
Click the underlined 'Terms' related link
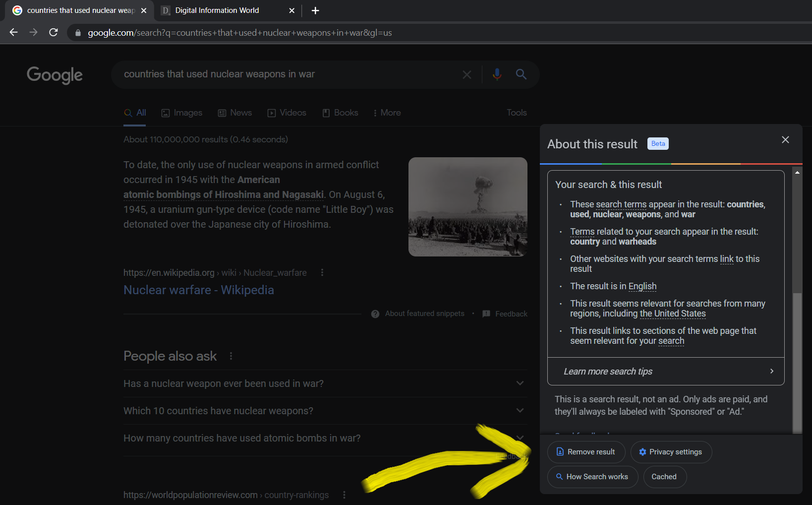click(582, 232)
